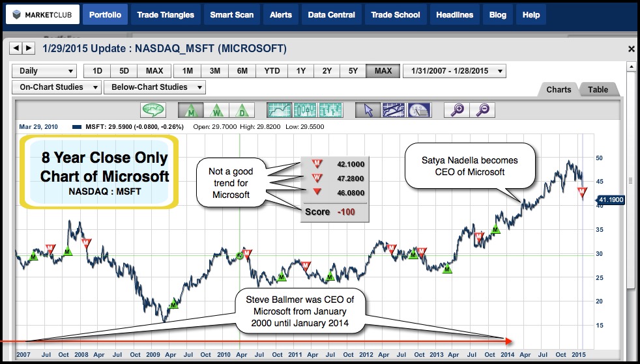The image size is (640, 364).
Task: Click the red triangle near April 2012
Action: 392,249
